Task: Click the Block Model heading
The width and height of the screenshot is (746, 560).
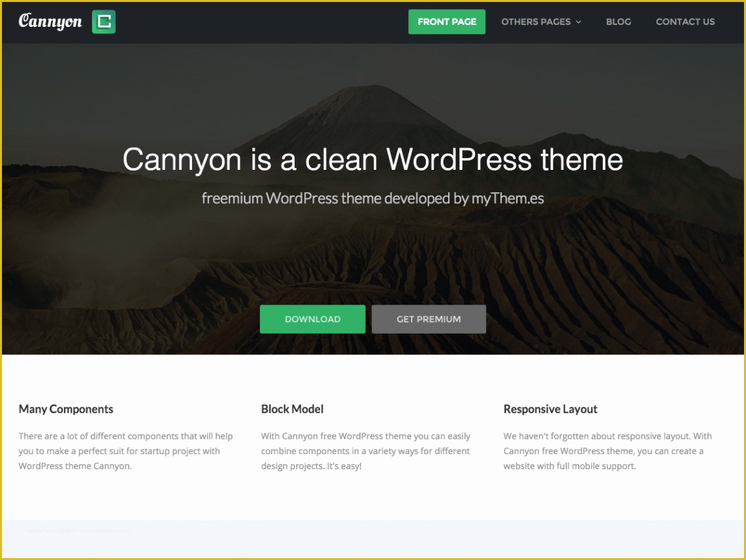Action: [x=292, y=409]
